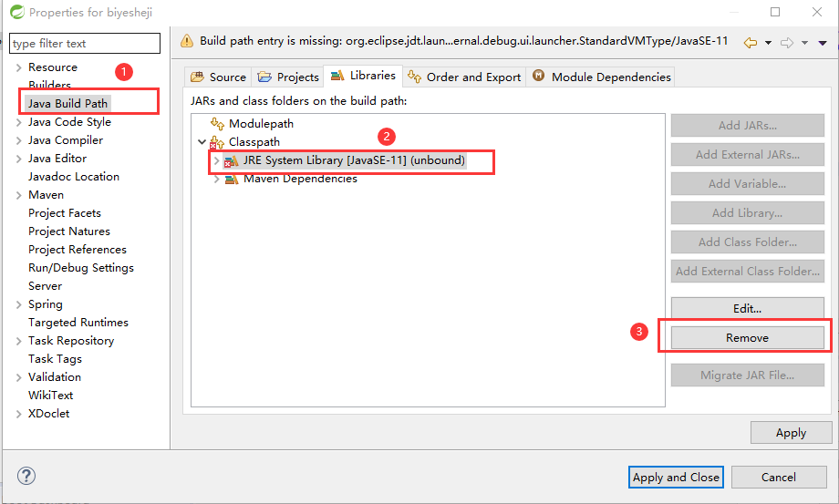
Task: Click the Add External JARs... button
Action: tap(748, 154)
